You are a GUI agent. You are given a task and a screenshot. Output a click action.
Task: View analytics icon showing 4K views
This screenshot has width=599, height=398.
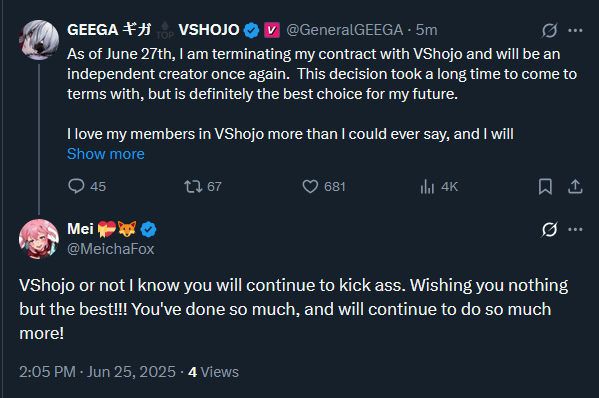click(x=427, y=186)
